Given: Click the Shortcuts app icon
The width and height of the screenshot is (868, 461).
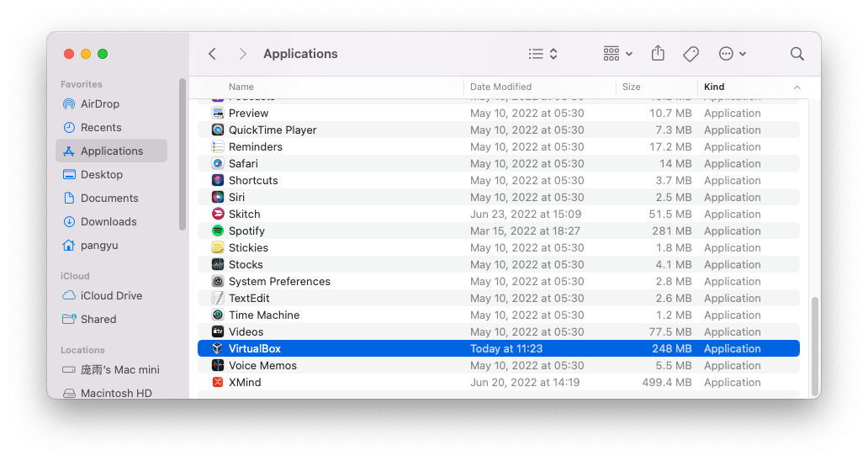Looking at the screenshot, I should [x=218, y=180].
